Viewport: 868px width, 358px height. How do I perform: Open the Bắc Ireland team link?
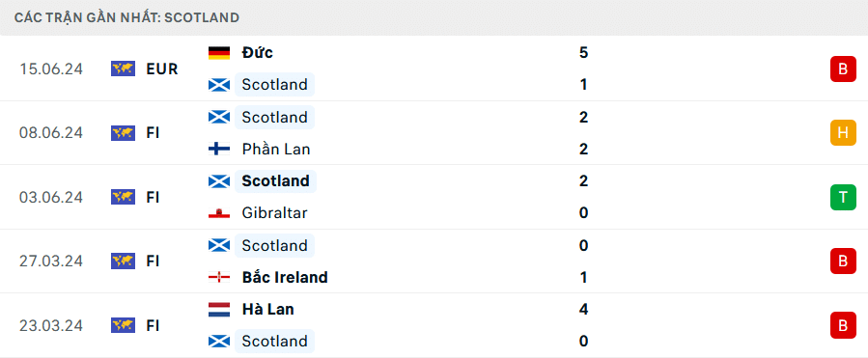tap(285, 277)
